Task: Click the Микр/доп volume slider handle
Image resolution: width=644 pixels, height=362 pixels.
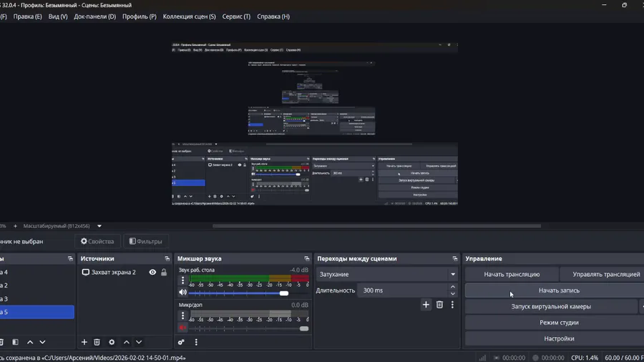Action: point(304,328)
